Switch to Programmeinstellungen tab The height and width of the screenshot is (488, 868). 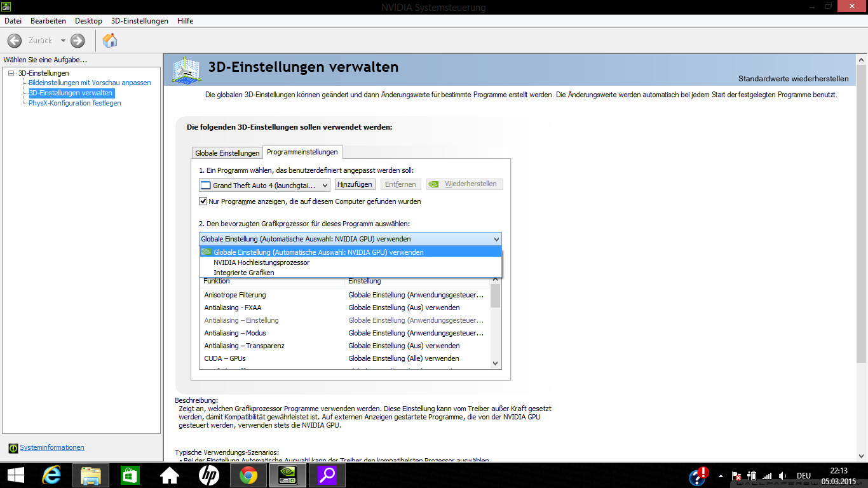pyautogui.click(x=302, y=152)
